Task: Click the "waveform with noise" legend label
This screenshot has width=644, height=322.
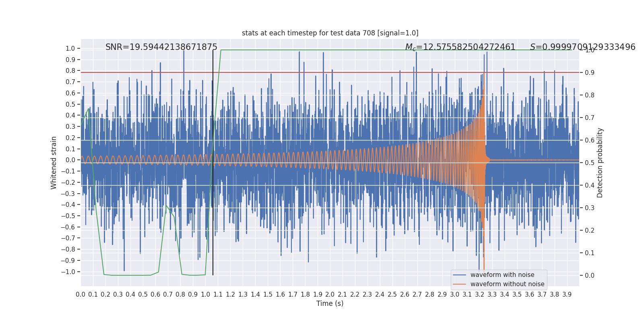Action: click(x=502, y=275)
